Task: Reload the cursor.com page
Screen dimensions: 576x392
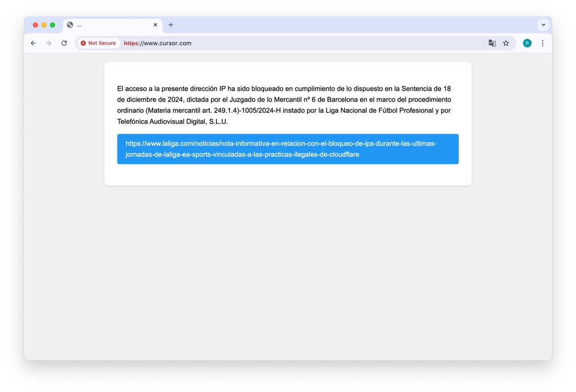Action: 64,43
